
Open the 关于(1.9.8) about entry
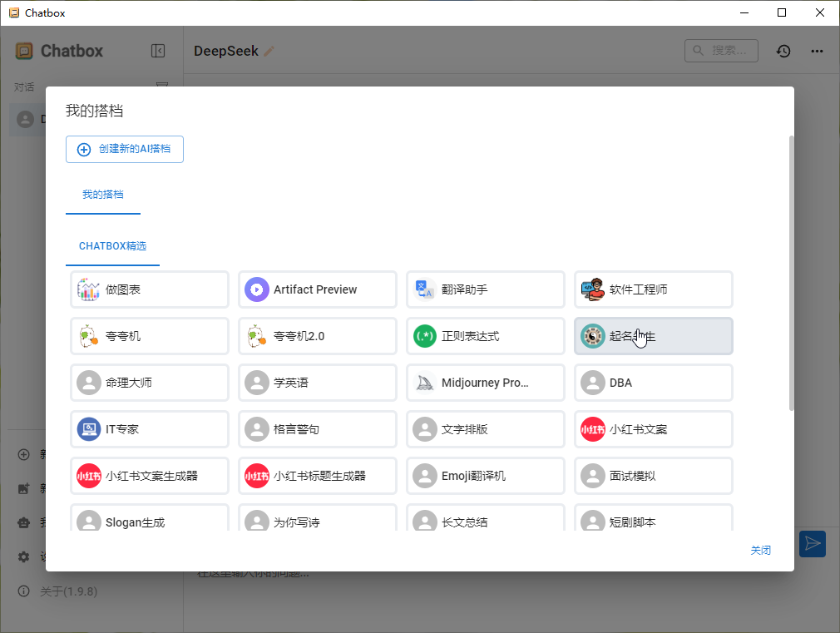click(58, 591)
